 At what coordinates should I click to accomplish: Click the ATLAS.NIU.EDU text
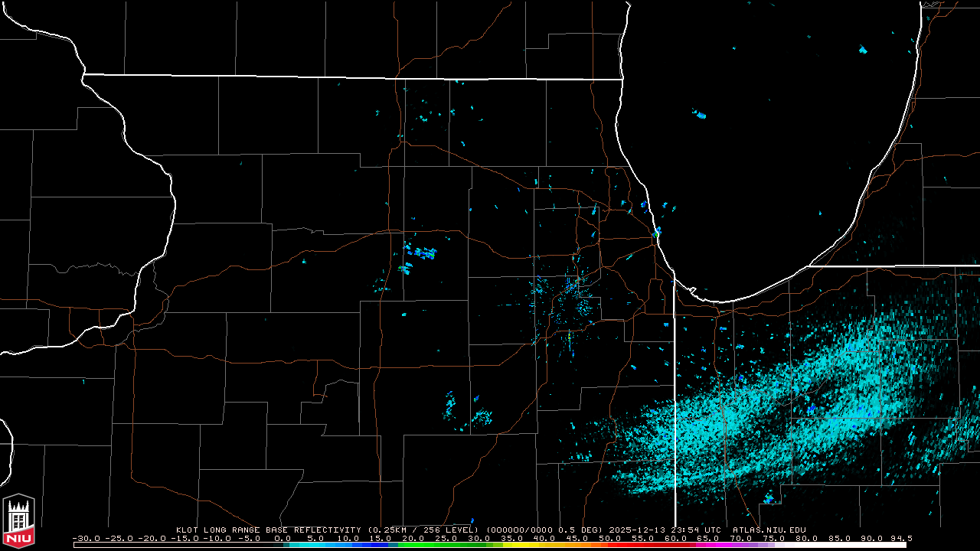(769, 530)
